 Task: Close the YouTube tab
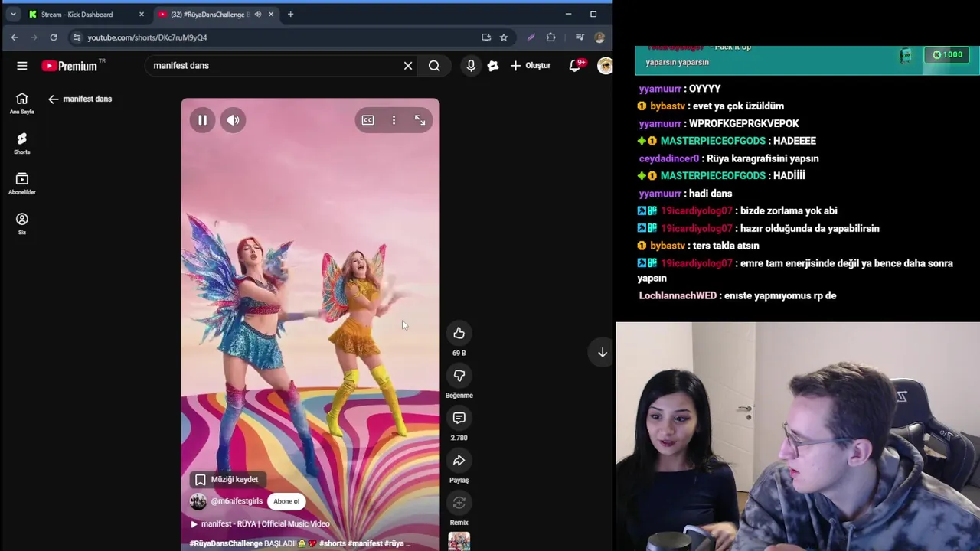271,15
